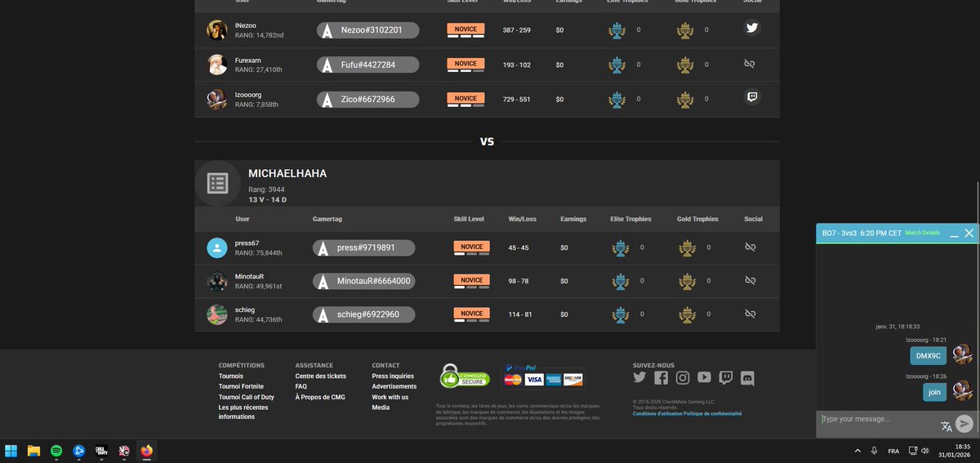
Task: Open the Media footer link
Action: pos(381,407)
